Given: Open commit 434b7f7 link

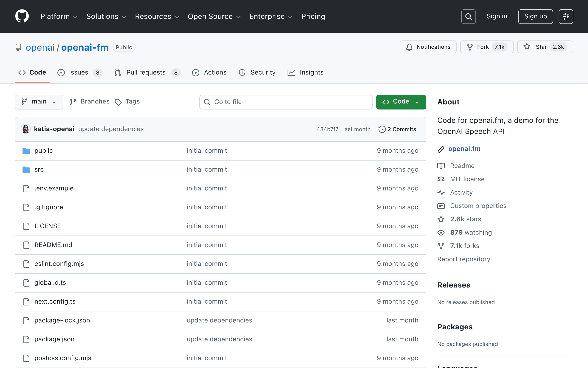Looking at the screenshot, I should (x=327, y=129).
